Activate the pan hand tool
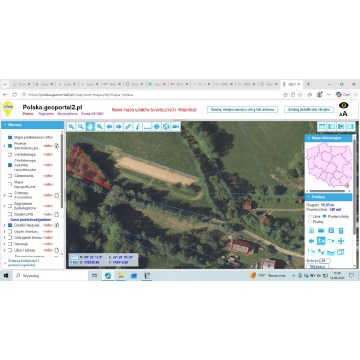Screen dimensions: 360x360 (x=90, y=127)
